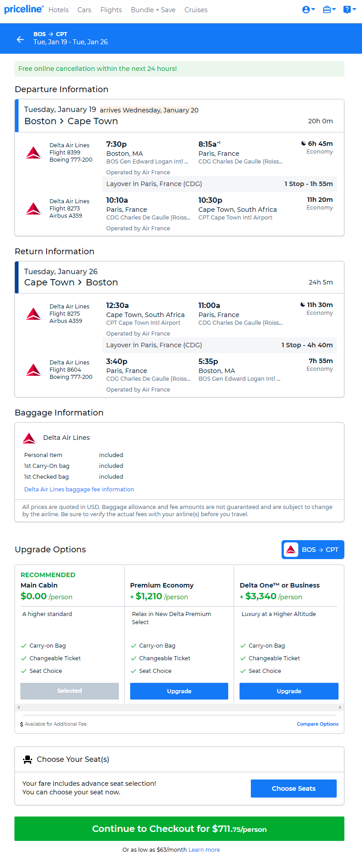This screenshot has width=362, height=868.
Task: Click Delta logo in BOS to CPT button
Action: pos(291,550)
